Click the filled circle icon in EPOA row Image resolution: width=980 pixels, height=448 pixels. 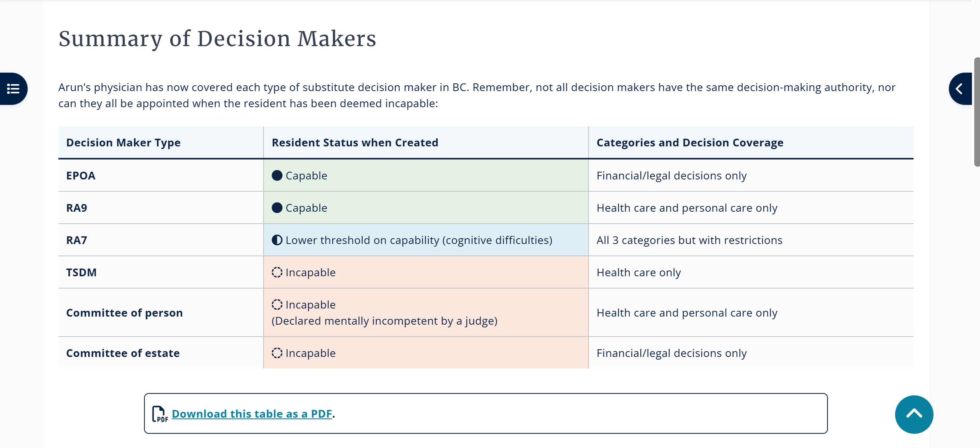pos(277,176)
